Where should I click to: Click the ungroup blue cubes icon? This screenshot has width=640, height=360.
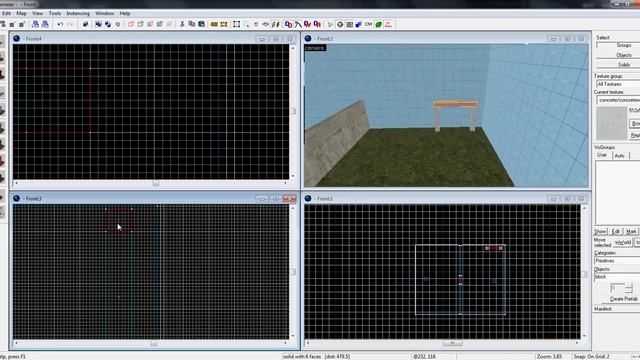(108, 24)
